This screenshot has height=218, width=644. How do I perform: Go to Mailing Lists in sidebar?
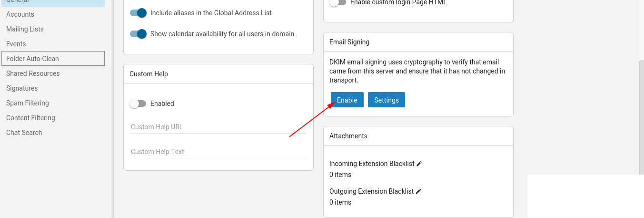click(25, 29)
